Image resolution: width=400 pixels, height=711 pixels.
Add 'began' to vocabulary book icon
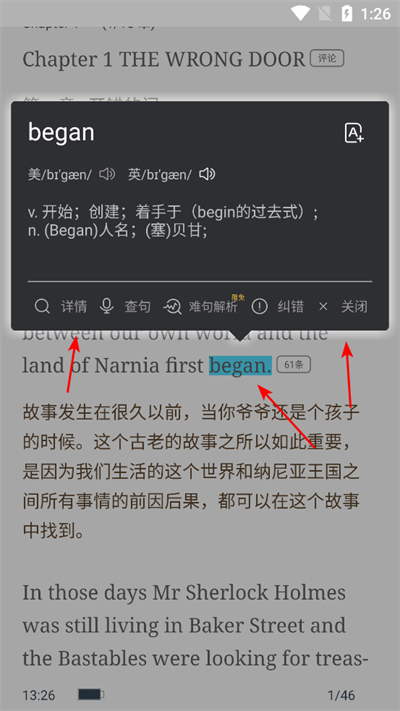[x=354, y=133]
